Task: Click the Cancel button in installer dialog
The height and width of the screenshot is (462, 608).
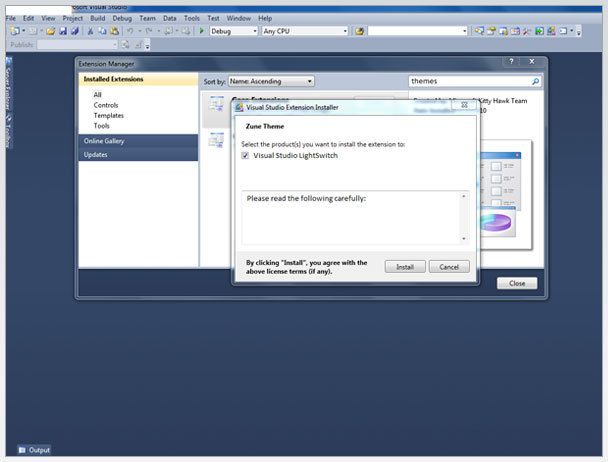Action: click(x=449, y=267)
